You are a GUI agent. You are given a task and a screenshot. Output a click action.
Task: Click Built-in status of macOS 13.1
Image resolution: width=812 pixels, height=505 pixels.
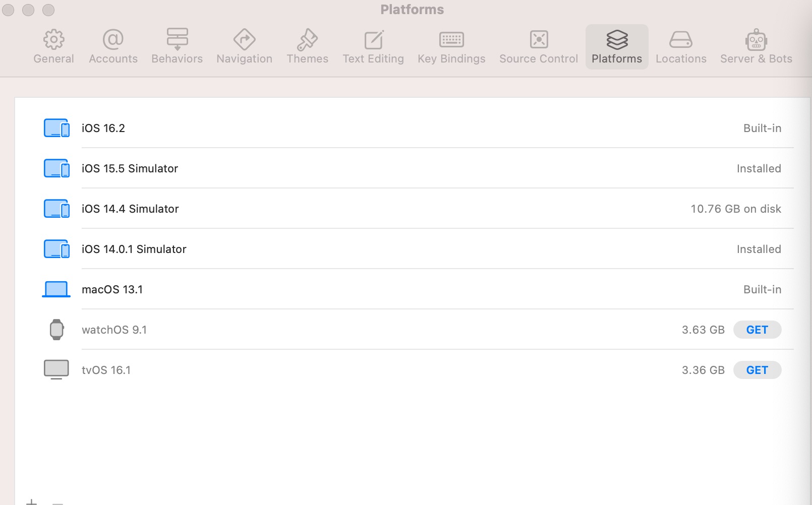click(x=763, y=289)
